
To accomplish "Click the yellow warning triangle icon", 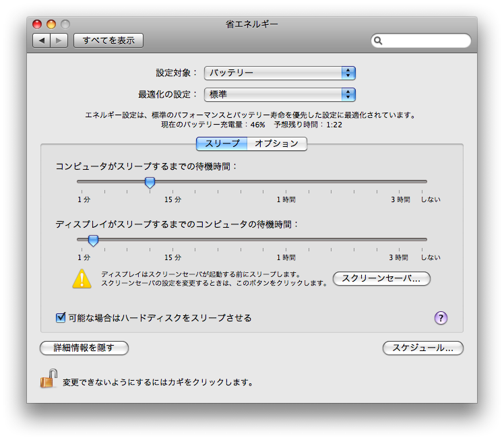I will [x=82, y=278].
